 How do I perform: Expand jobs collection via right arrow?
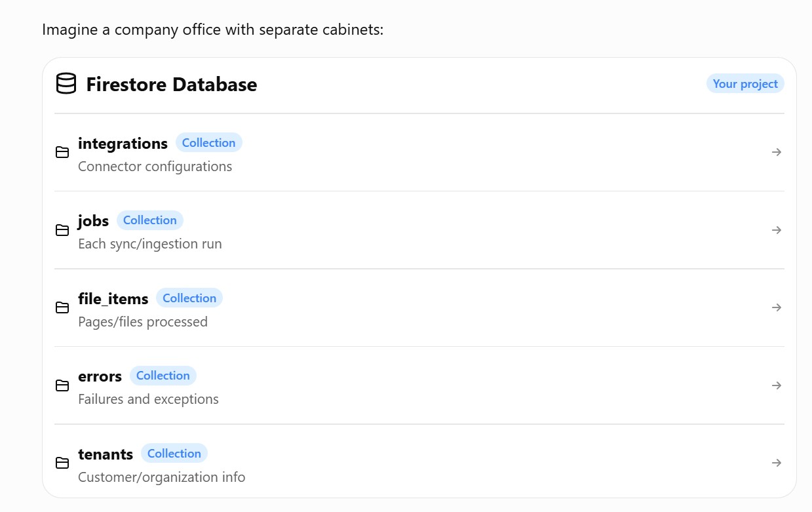[777, 230]
